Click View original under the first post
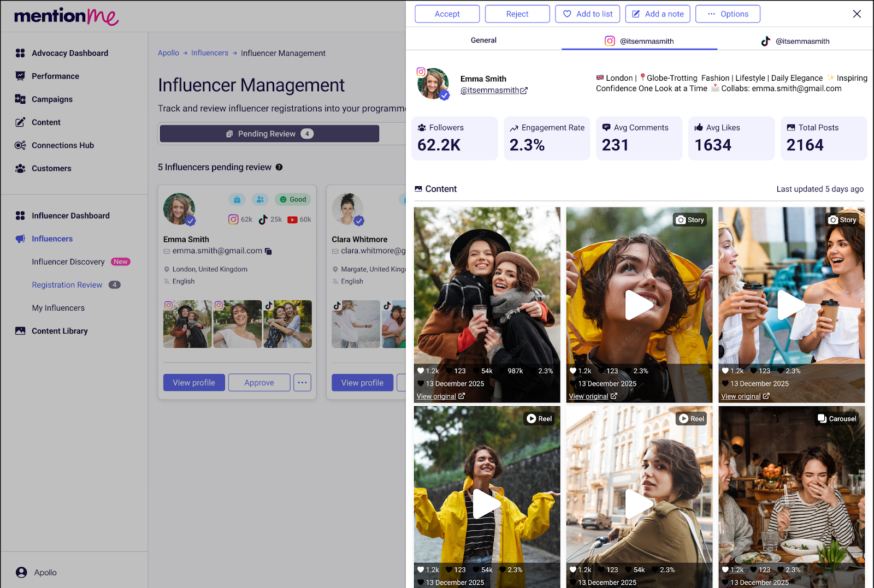The width and height of the screenshot is (874, 588). point(438,396)
